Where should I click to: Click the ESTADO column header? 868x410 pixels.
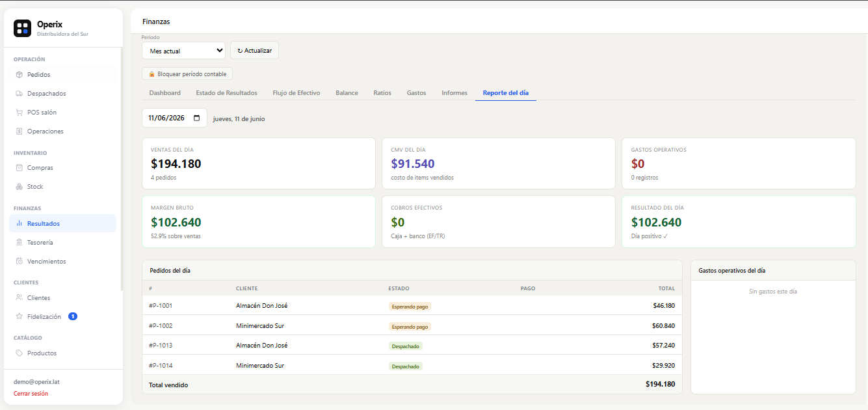(399, 288)
